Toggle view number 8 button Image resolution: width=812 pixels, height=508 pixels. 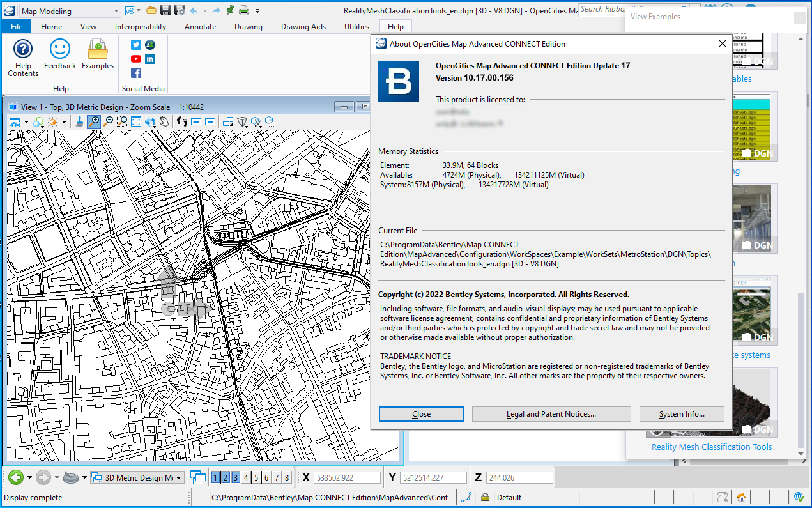tap(287, 477)
